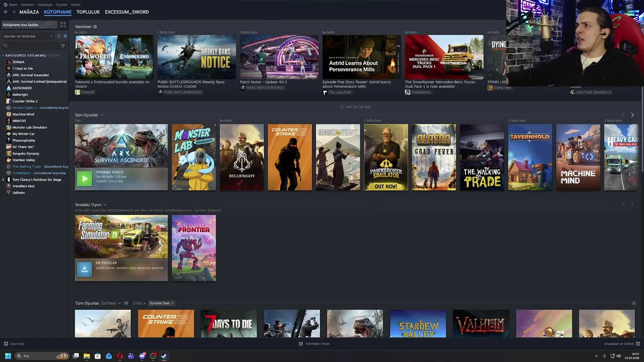Open the Windows Start menu

8,356
